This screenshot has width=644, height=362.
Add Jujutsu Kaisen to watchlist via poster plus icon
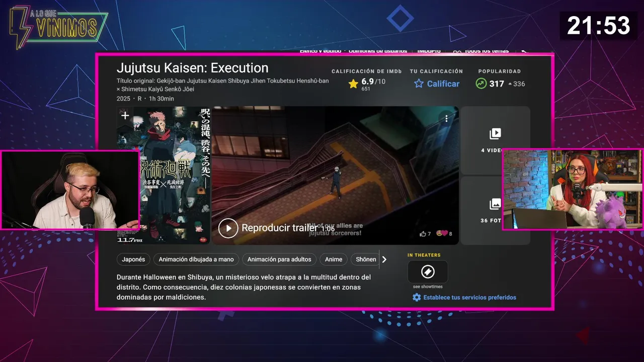(x=125, y=116)
